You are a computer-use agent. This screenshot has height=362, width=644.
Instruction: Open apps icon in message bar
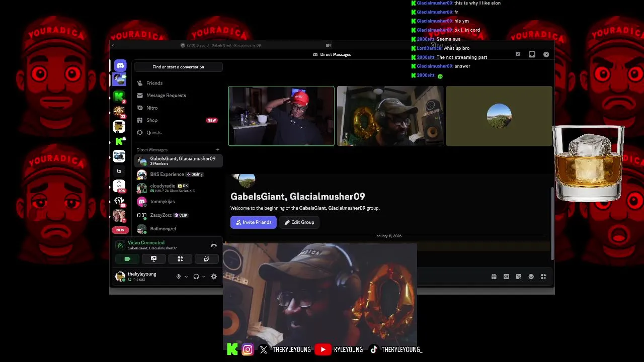point(543,277)
